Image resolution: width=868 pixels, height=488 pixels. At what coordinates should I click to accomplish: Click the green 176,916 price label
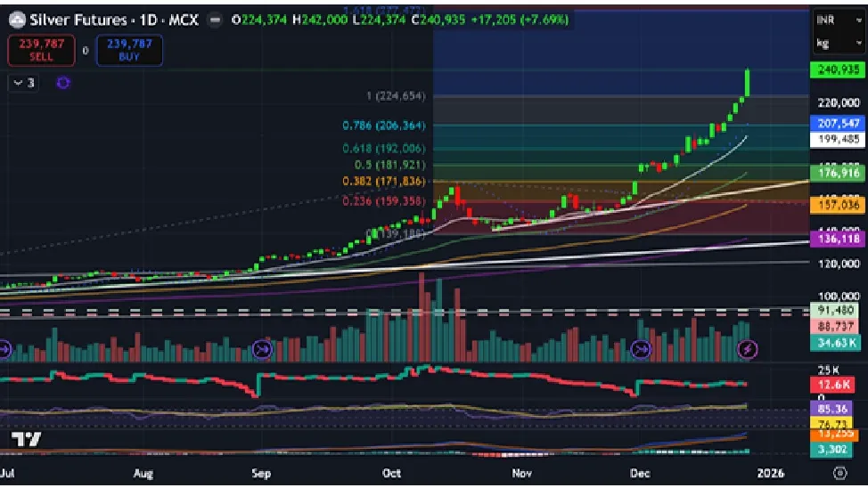click(x=838, y=173)
